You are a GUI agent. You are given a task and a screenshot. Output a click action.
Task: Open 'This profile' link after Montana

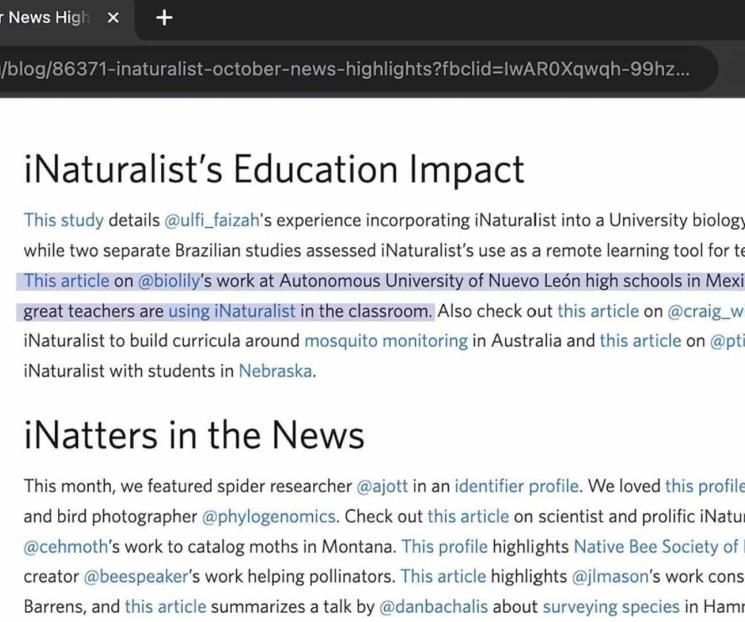(445, 547)
